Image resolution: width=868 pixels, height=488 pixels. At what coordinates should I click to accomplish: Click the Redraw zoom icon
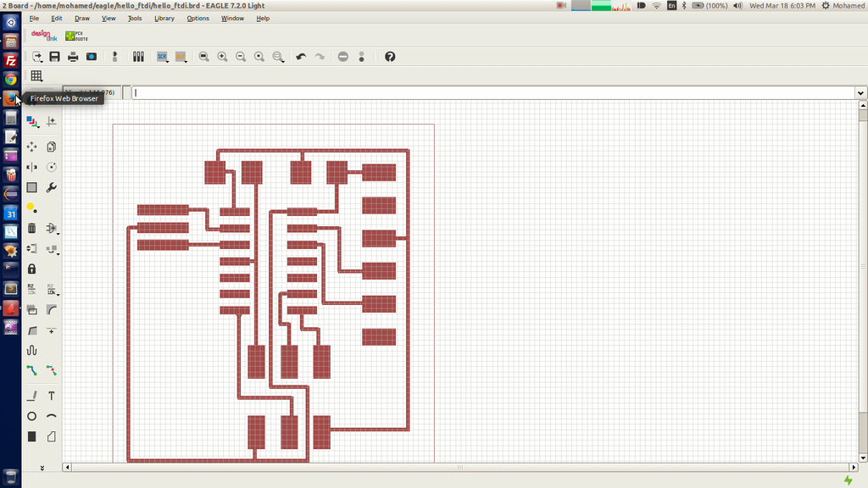[259, 57]
